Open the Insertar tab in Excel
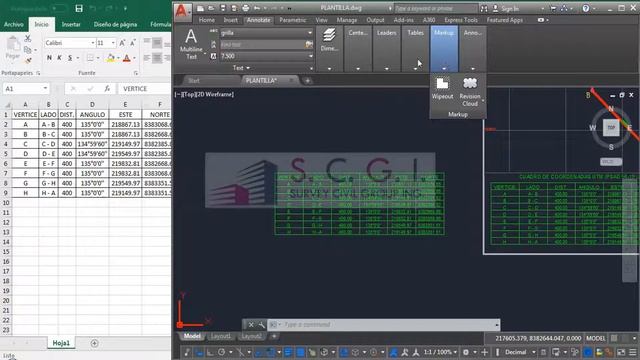 click(x=71, y=24)
